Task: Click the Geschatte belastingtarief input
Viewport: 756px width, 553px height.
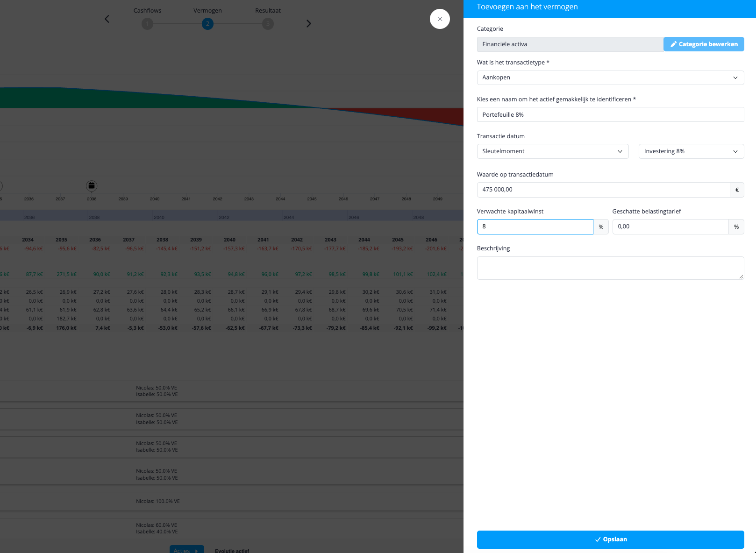Action: [670, 227]
